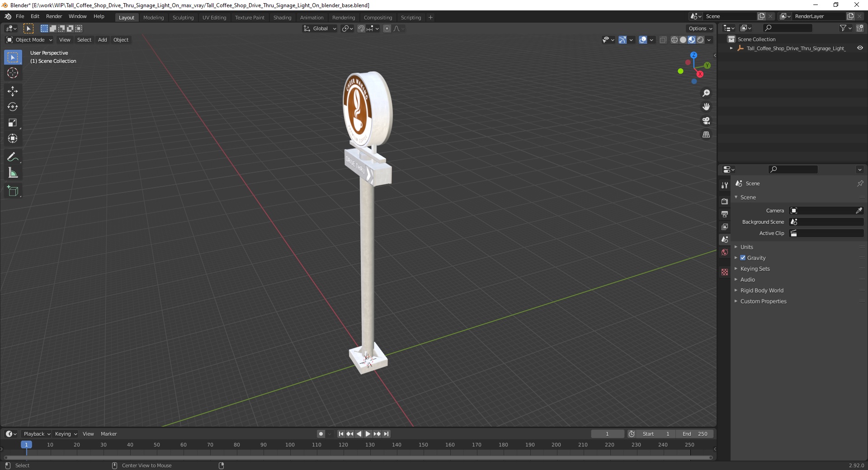The height and width of the screenshot is (470, 868).
Task: Open the View Layer properties tab
Action: pyautogui.click(x=725, y=226)
